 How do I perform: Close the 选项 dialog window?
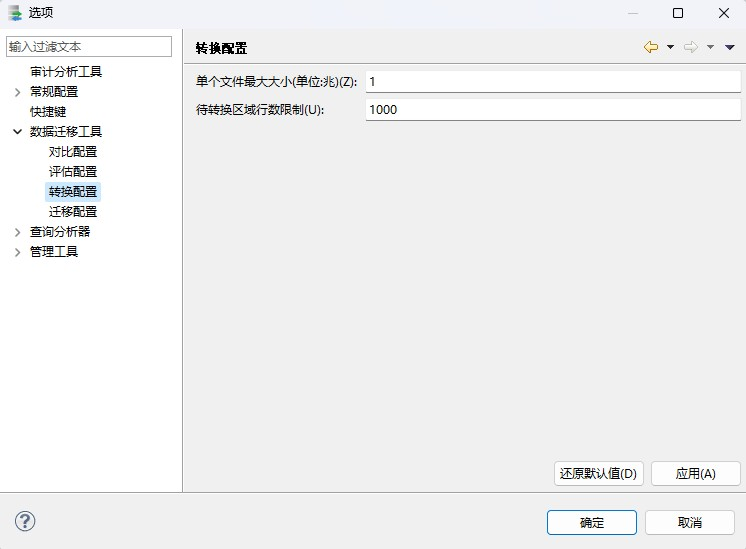pyautogui.click(x=724, y=13)
